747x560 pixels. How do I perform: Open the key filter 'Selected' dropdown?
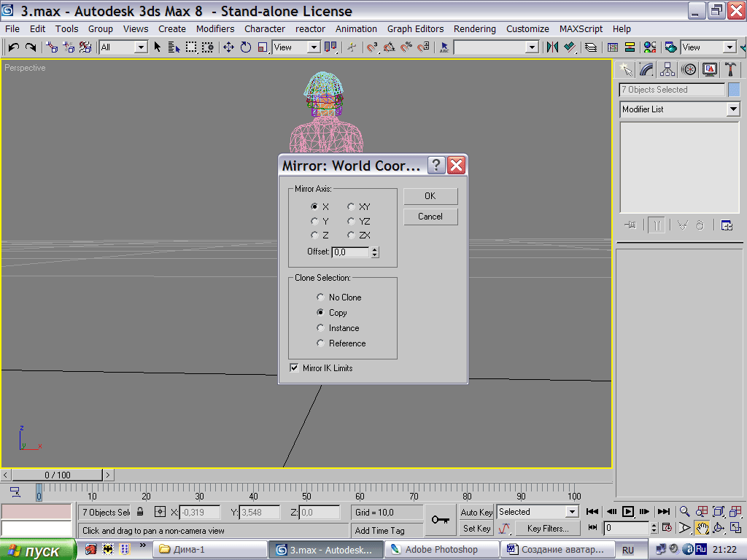[572, 512]
